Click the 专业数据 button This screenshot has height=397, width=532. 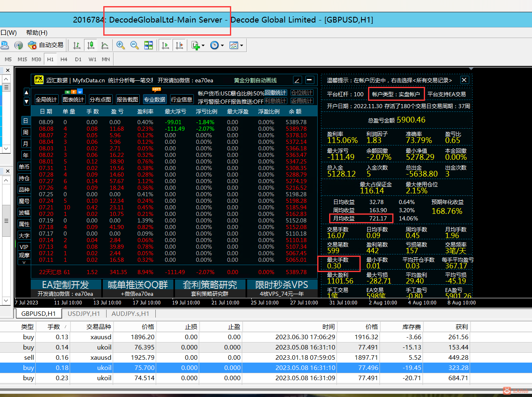pyautogui.click(x=155, y=100)
